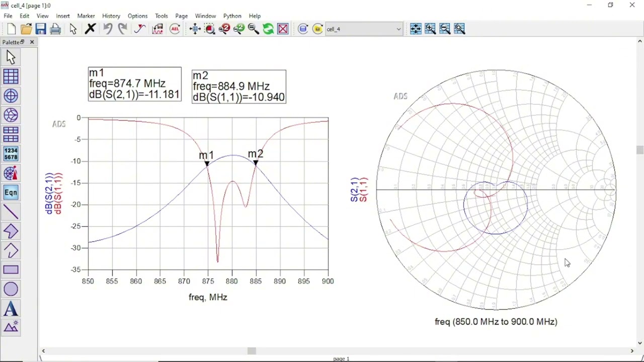This screenshot has height=362, width=644.
Task: Open the History menu
Action: pyautogui.click(x=111, y=16)
